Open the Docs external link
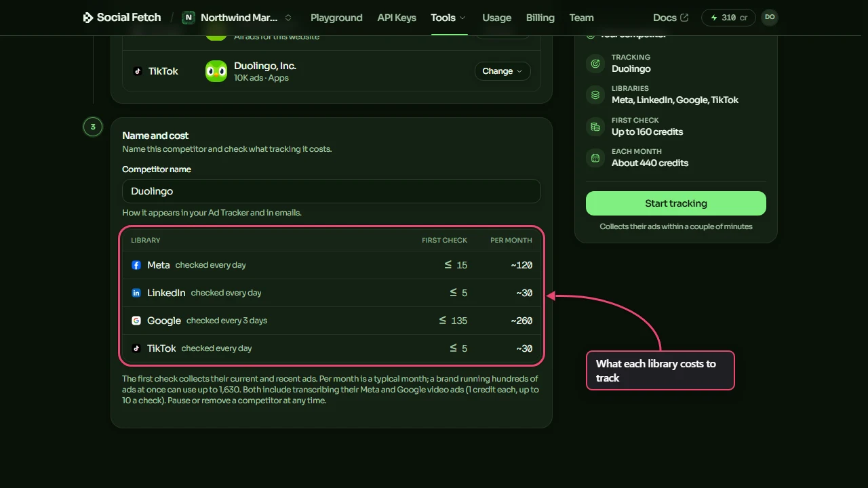The image size is (868, 488). click(671, 18)
